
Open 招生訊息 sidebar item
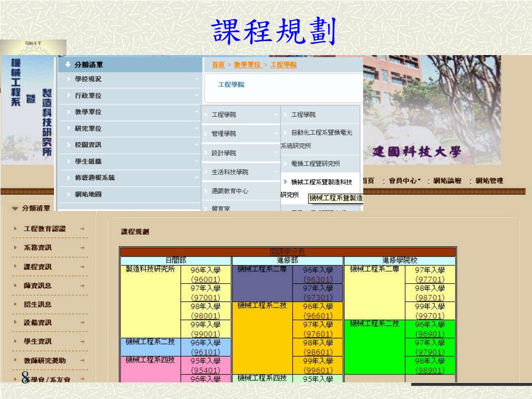[x=37, y=304]
